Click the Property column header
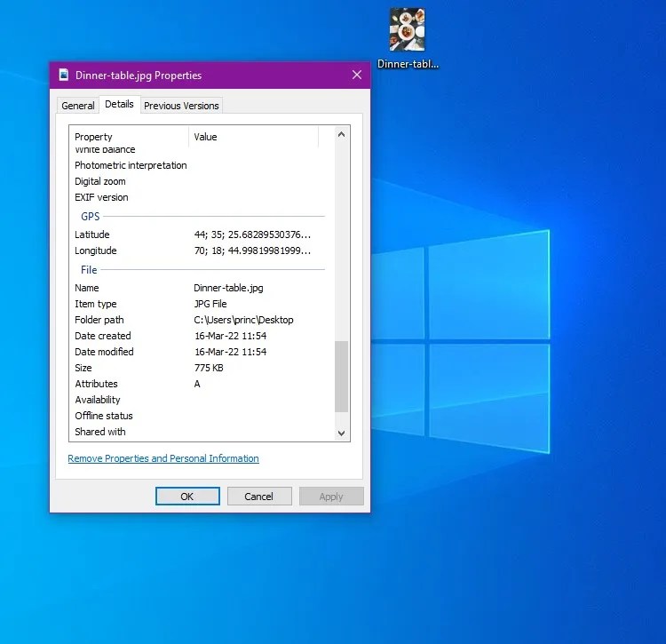Screen dimensions: 666x644 click(129, 137)
